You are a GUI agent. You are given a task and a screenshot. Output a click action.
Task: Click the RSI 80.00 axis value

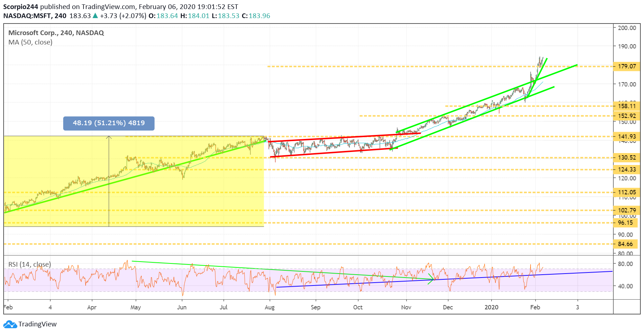point(626,264)
